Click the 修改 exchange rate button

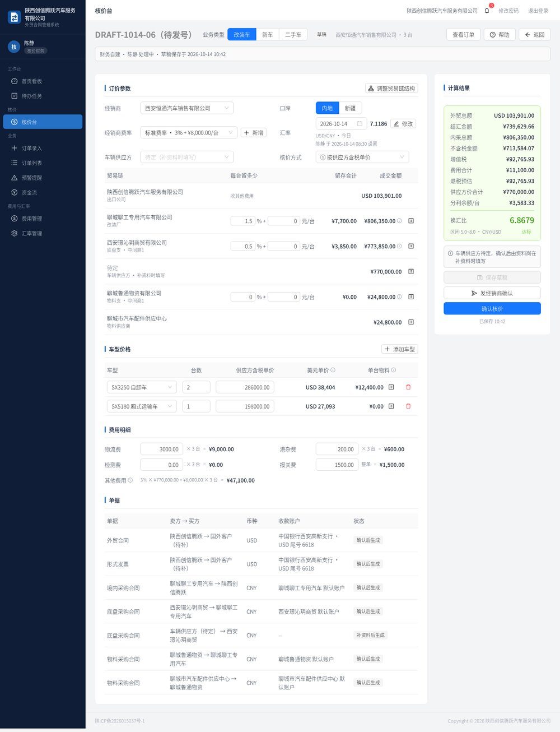click(x=403, y=124)
